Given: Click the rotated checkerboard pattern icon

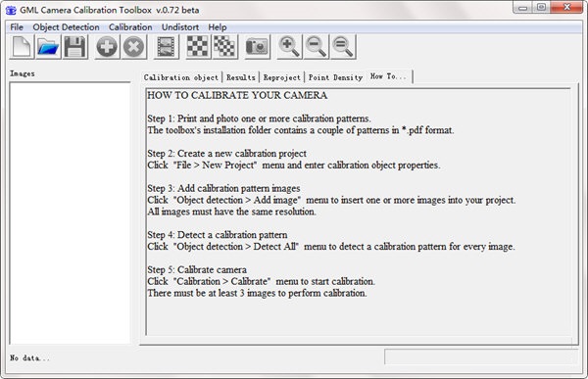Looking at the screenshot, I should coord(224,47).
